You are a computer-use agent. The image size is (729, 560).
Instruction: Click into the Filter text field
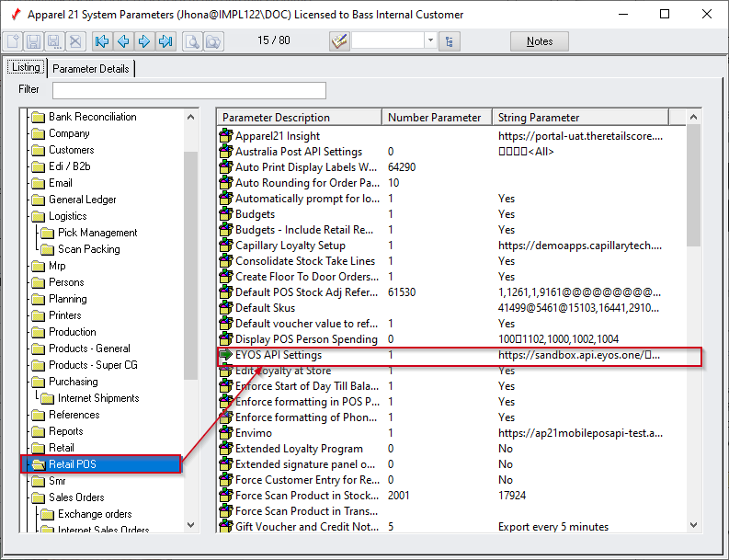coord(189,90)
